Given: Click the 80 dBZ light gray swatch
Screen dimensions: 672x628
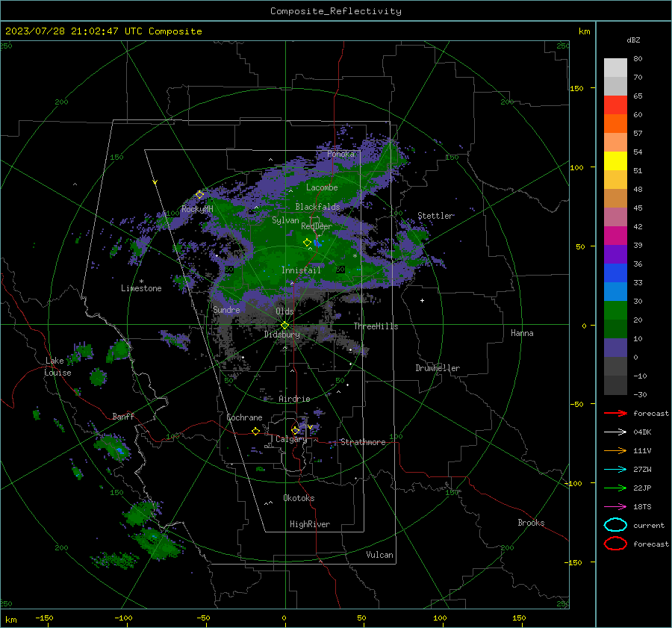Looking at the screenshot, I should pos(615,68).
